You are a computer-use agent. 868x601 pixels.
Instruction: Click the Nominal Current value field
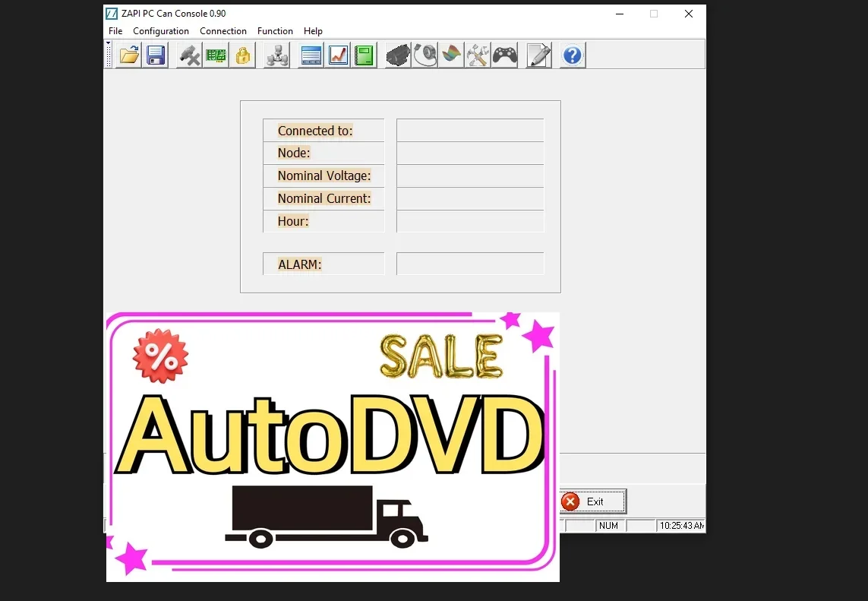click(470, 198)
